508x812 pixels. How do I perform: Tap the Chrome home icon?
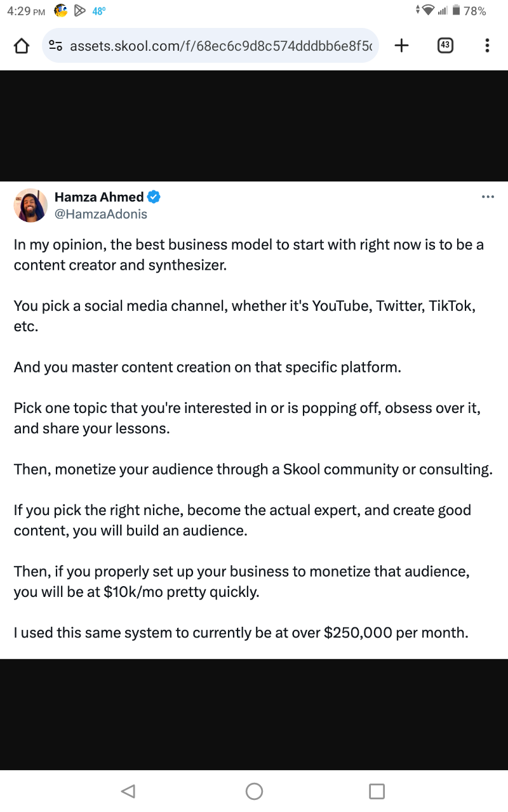(x=22, y=46)
